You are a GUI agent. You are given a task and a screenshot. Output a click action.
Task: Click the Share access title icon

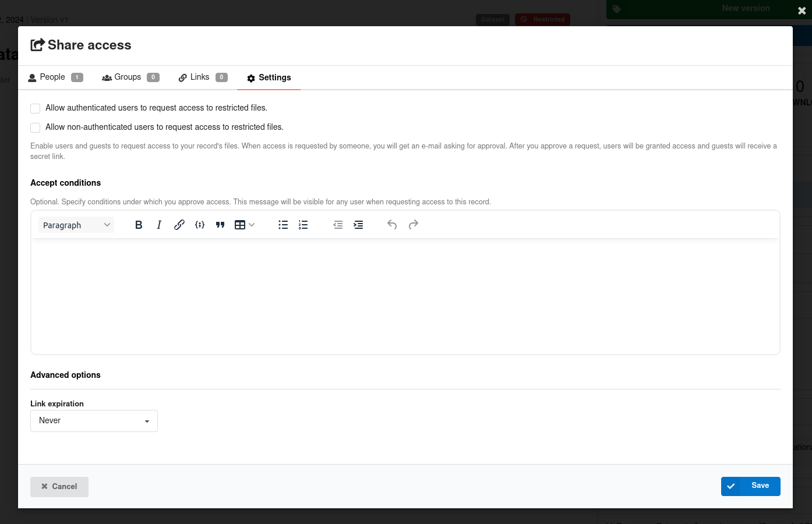click(37, 45)
